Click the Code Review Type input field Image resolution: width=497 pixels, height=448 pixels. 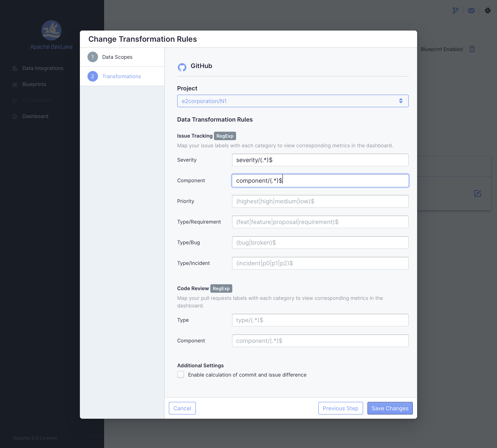[x=320, y=320]
